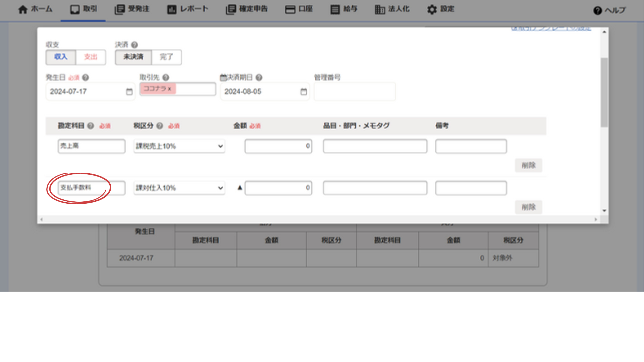The width and height of the screenshot is (644, 362).
Task: Select 収入 income toggle
Action: coord(61,57)
